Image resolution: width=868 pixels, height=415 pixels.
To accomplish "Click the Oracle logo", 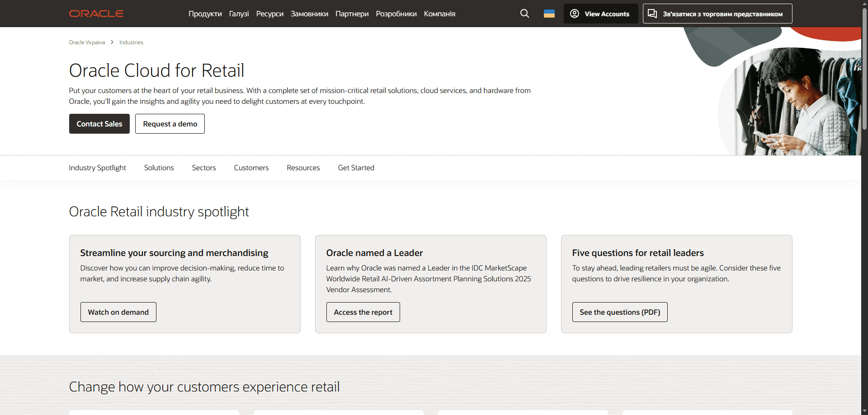I will pos(96,14).
